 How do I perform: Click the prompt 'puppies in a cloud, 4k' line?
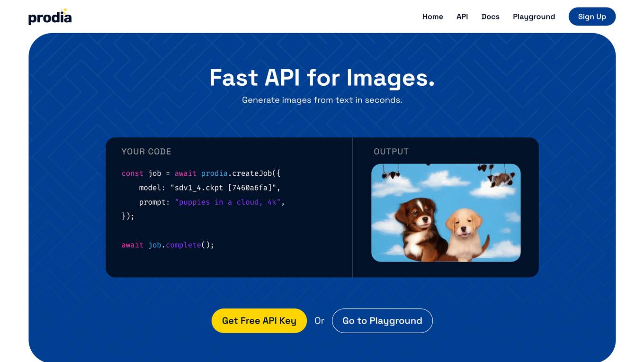(x=212, y=202)
